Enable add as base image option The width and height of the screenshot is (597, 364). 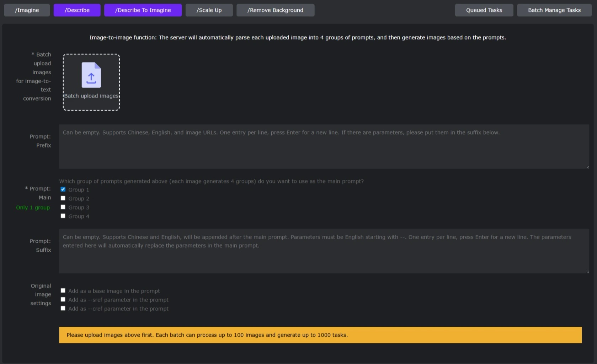coord(63,291)
